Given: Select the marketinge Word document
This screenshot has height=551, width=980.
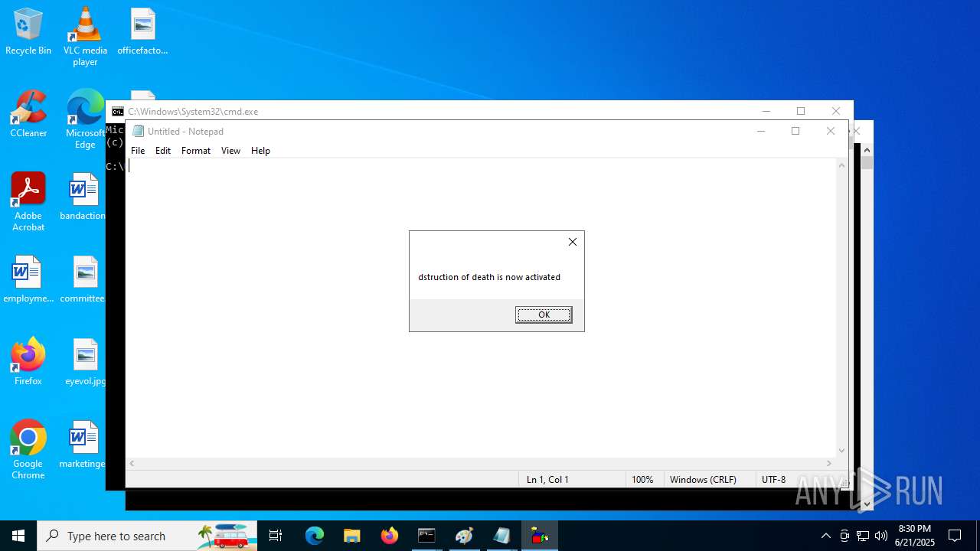Looking at the screenshot, I should [x=83, y=445].
